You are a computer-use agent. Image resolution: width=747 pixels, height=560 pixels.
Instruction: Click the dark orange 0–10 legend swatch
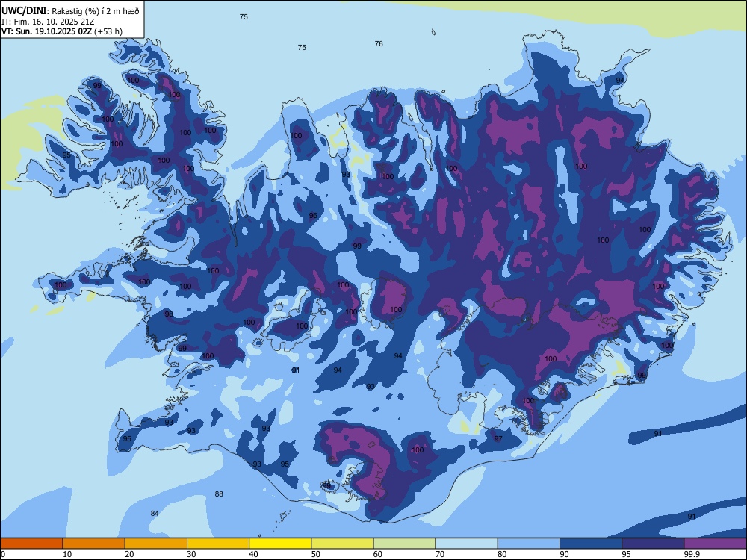pyautogui.click(x=31, y=544)
